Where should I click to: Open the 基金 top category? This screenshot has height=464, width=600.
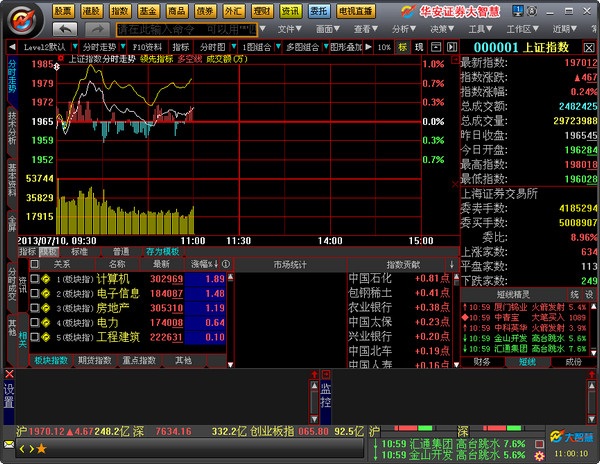(x=148, y=11)
